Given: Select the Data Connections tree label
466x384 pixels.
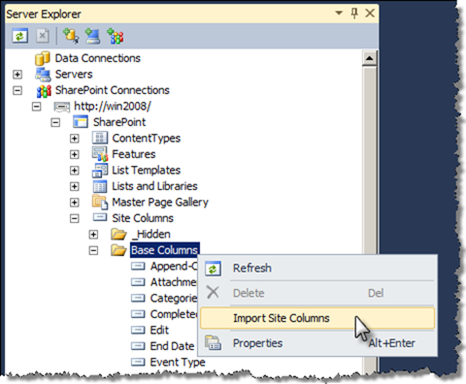Looking at the screenshot, I should pyautogui.click(x=98, y=58).
